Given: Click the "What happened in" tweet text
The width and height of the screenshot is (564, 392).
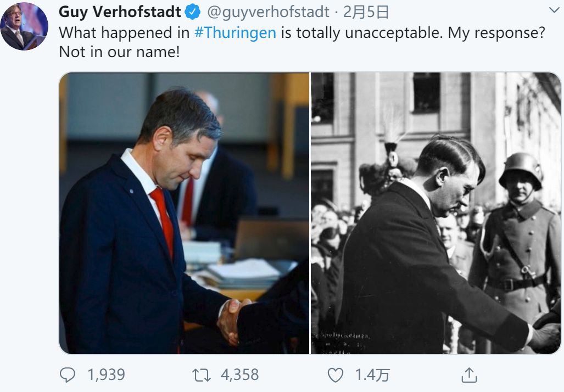Looking at the screenshot, I should (124, 32).
